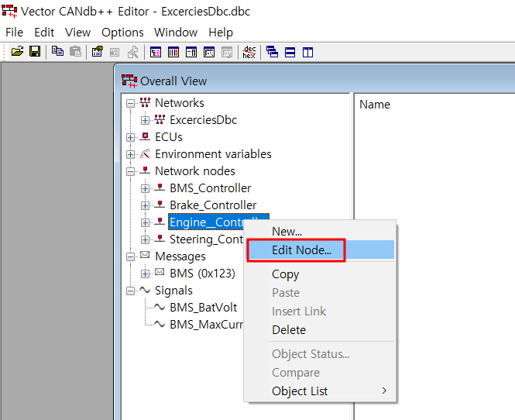Viewport: 515px width, 420px height.
Task: Click the greyed tools toolbar icon
Action: click(x=132, y=52)
